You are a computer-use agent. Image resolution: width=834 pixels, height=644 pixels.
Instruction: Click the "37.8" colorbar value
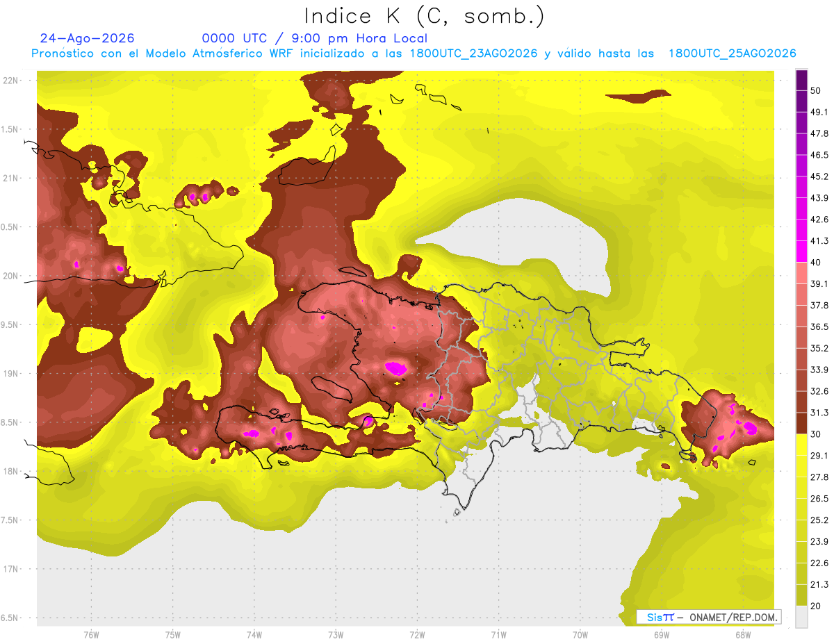(x=819, y=305)
